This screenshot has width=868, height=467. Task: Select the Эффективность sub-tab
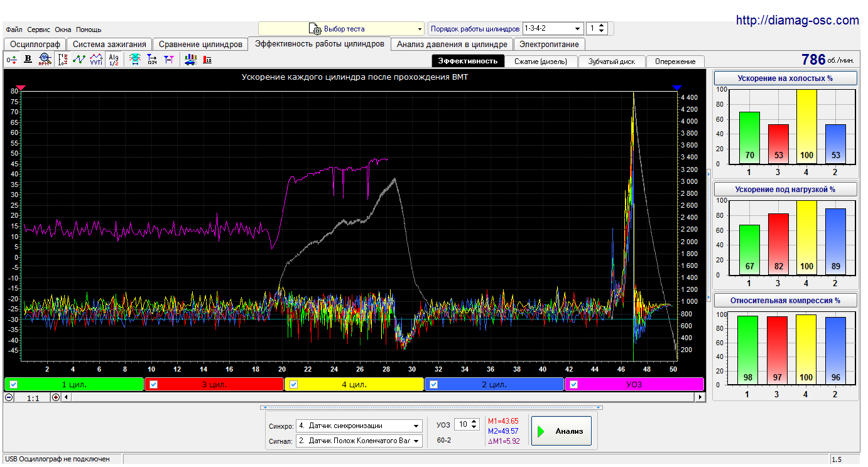(468, 61)
